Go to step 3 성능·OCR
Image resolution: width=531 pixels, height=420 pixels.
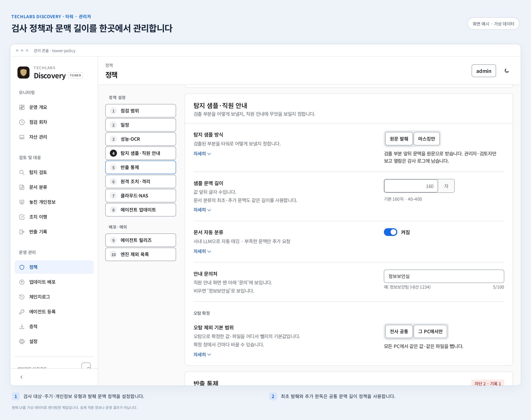point(140,139)
